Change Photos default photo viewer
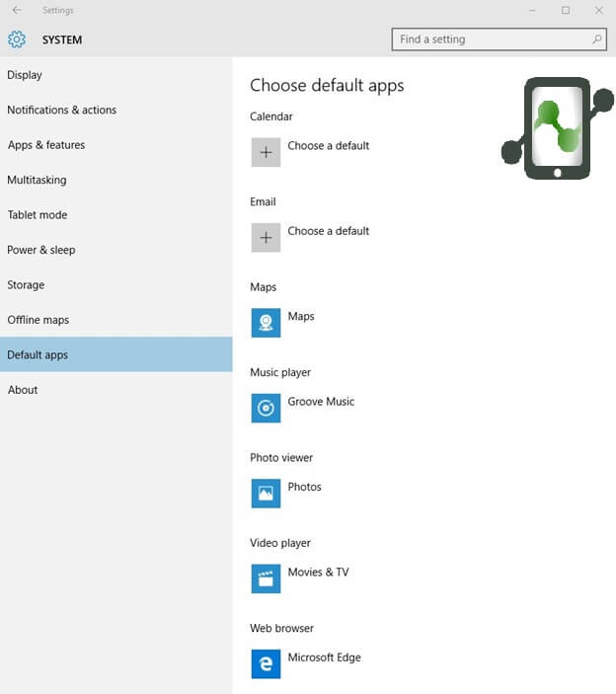The image size is (616, 694). (x=304, y=487)
